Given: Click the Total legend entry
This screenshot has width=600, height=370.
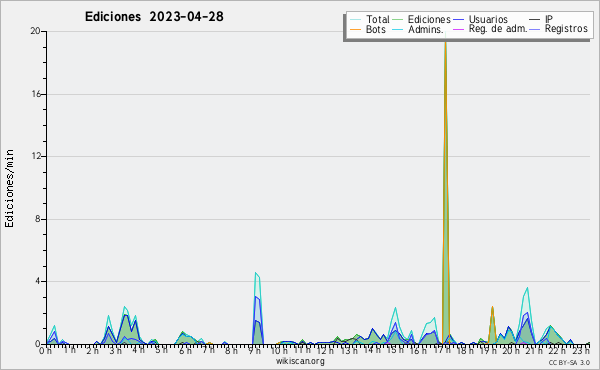Looking at the screenshot, I should 369,19.
